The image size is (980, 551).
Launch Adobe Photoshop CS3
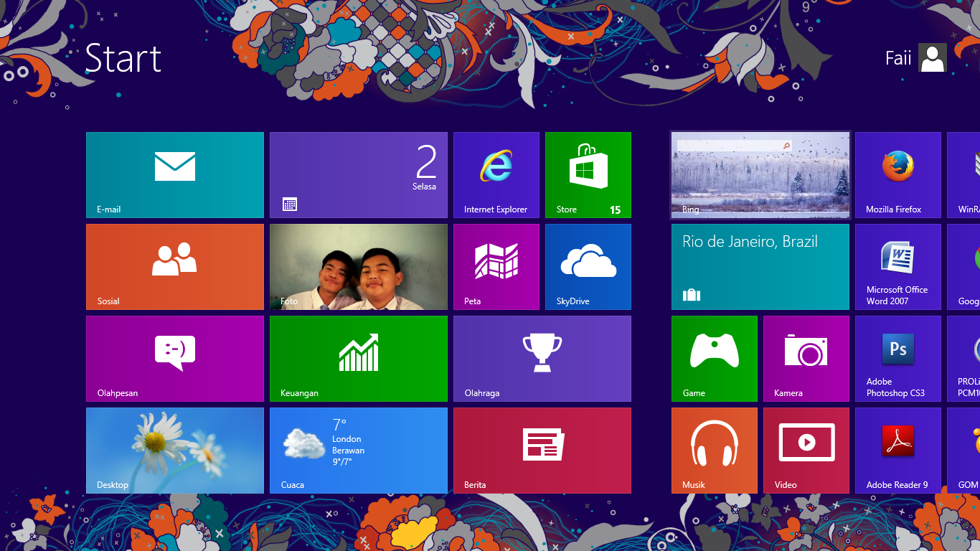tap(897, 358)
